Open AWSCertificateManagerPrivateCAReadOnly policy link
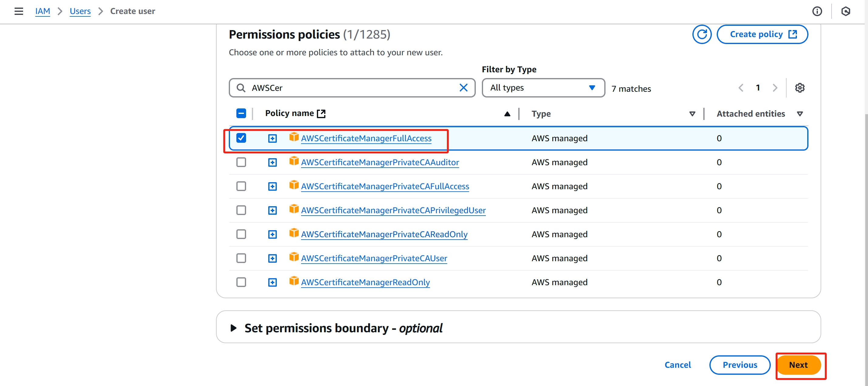Viewport: 868px width, 386px height. click(x=384, y=234)
